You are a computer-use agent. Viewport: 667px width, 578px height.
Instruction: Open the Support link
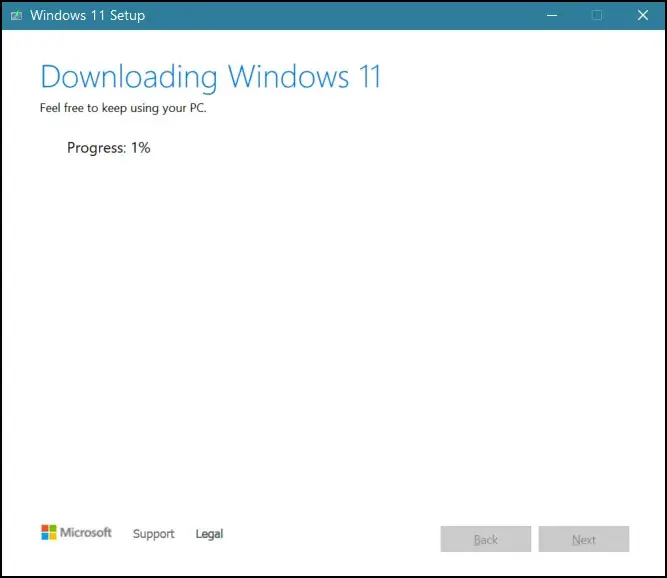(x=153, y=534)
